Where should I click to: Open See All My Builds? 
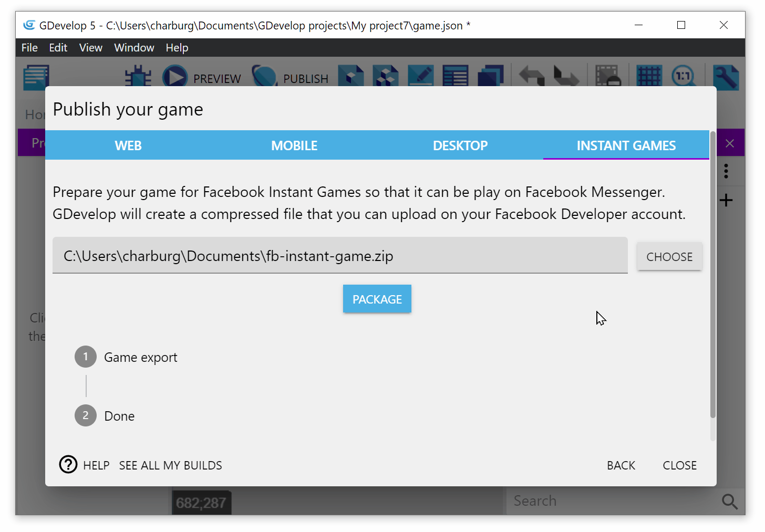[x=170, y=465]
